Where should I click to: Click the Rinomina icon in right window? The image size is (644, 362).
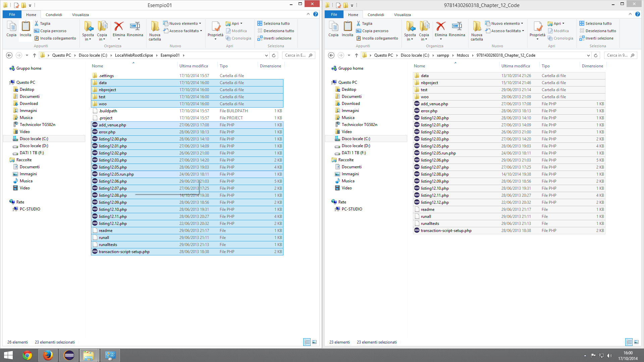pyautogui.click(x=457, y=27)
